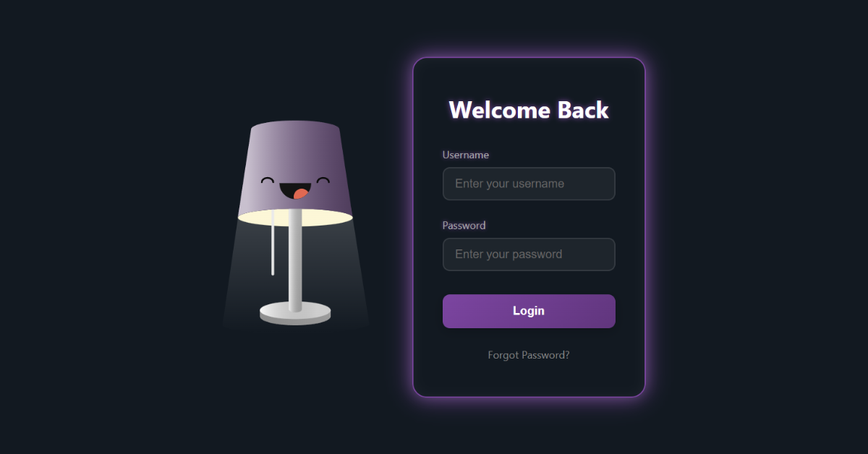
Task: Click the lamp's left closed eye
Action: (268, 179)
